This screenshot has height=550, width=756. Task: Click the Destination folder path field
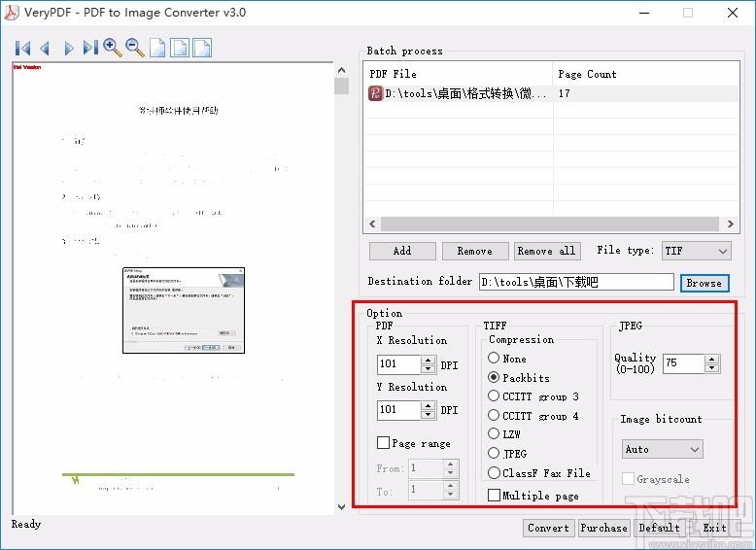coord(576,282)
